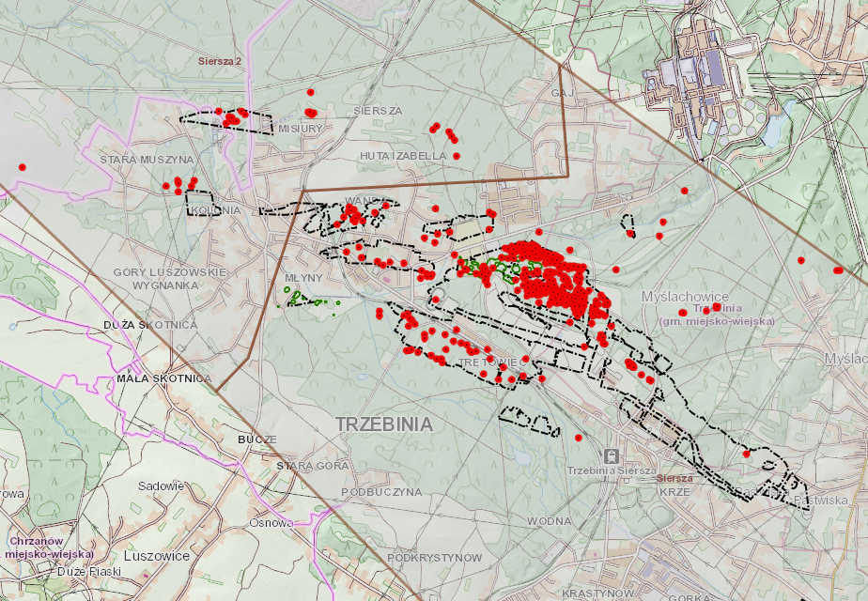Select the red marker directly north of Misiury
Screen dimensions: 868x601
(311, 92)
